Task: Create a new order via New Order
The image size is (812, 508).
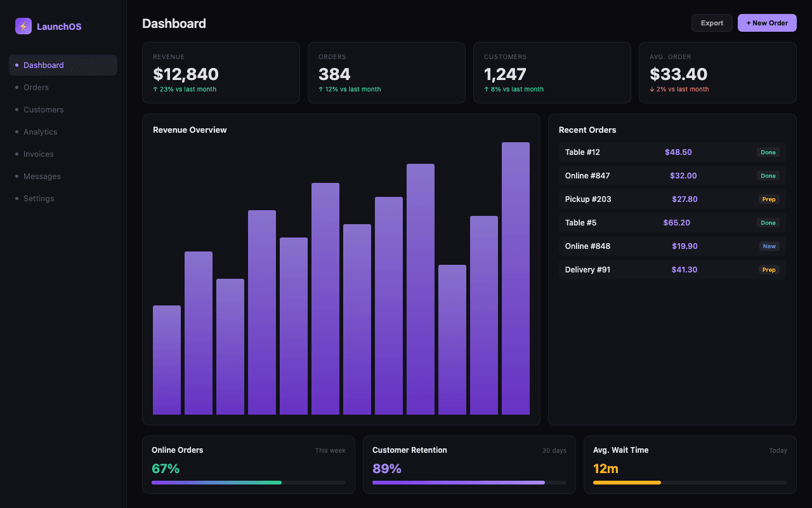Action: click(x=767, y=22)
